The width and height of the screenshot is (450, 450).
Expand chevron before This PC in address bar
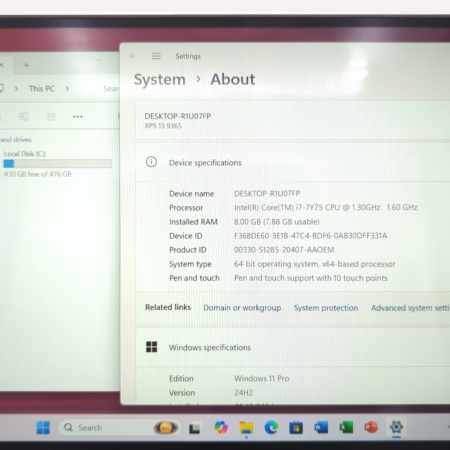pyautogui.click(x=16, y=89)
